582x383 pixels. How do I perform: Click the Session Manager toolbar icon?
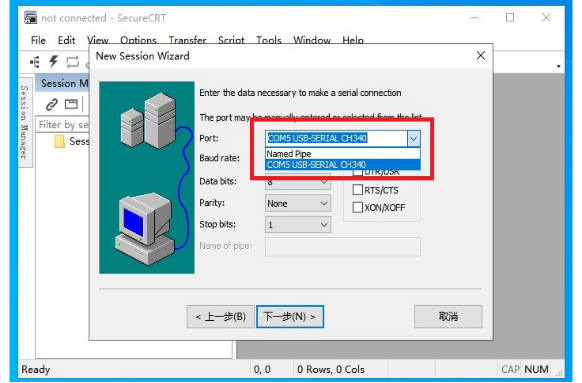(35, 62)
